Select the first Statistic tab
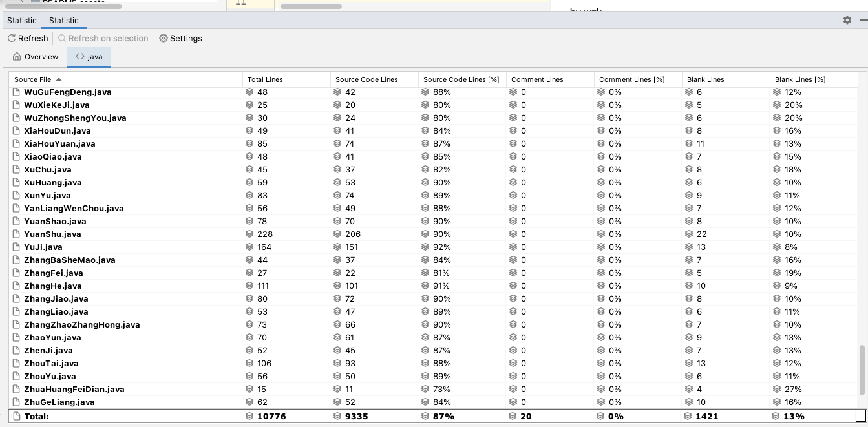The width and height of the screenshot is (868, 427). 21,21
